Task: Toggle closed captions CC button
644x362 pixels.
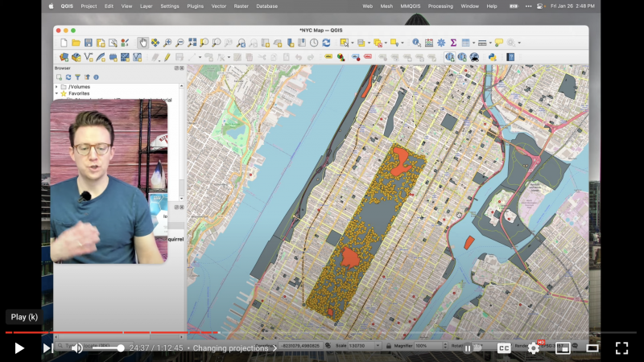Action: [x=504, y=348]
